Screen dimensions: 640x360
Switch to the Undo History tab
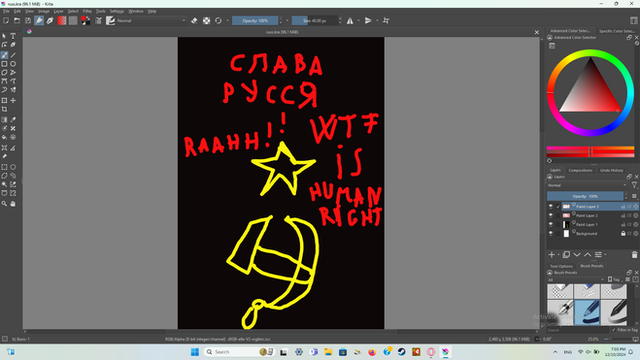pos(611,170)
